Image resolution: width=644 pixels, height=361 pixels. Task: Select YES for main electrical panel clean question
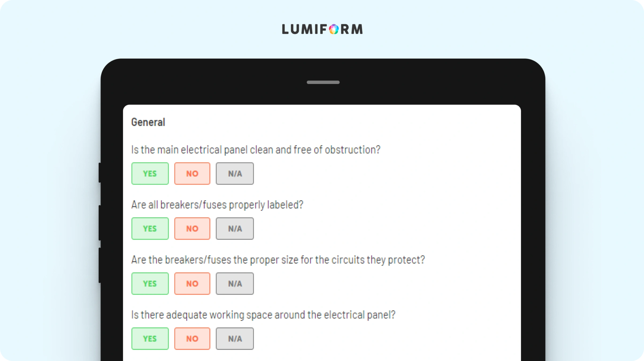tap(150, 174)
